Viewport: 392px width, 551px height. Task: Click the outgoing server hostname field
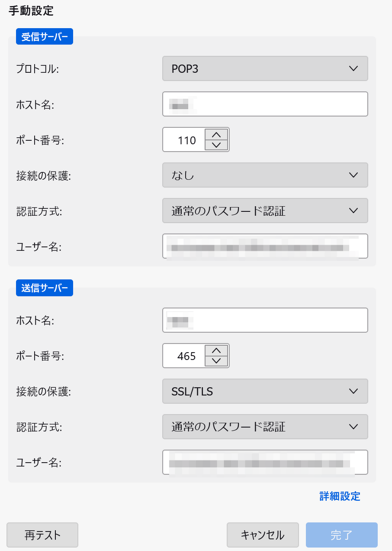tap(265, 320)
